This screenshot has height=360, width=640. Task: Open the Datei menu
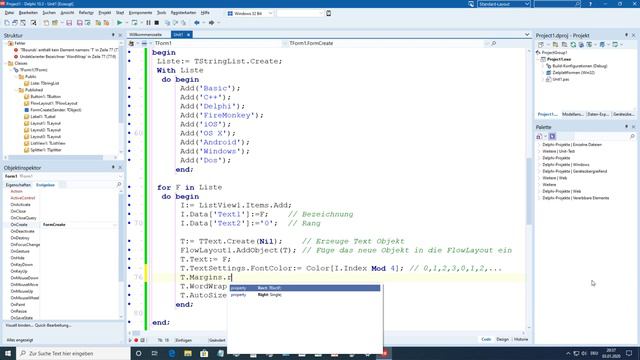tap(9, 13)
